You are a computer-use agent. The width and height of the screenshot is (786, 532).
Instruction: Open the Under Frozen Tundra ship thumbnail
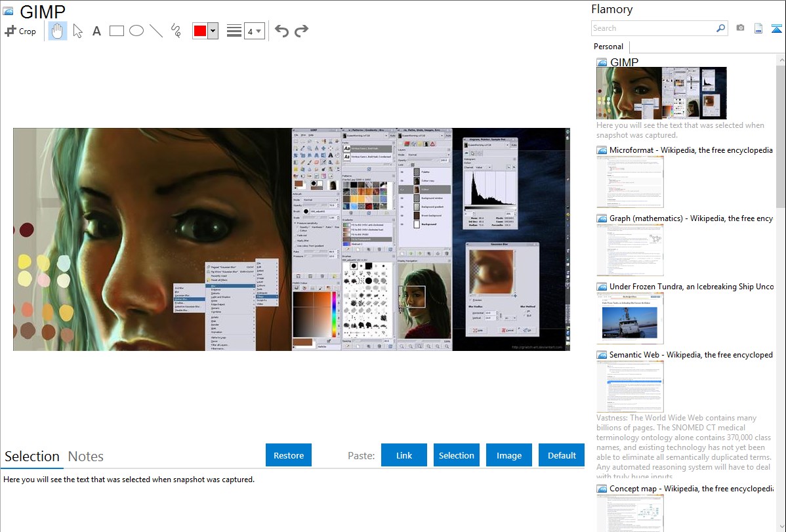click(630, 318)
